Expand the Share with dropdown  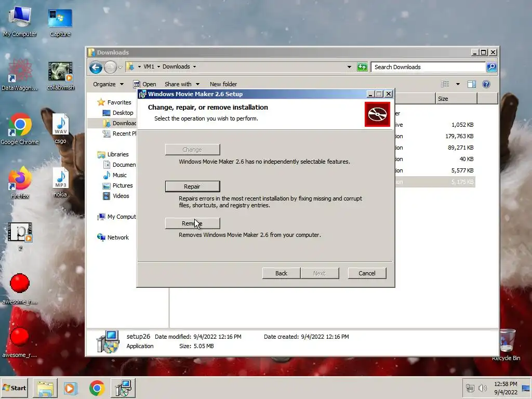coord(182,84)
